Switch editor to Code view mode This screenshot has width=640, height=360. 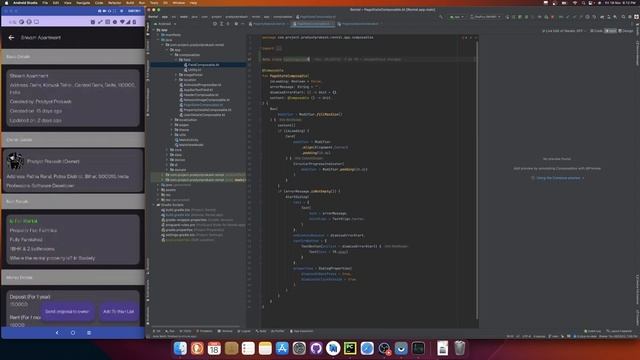597,31
